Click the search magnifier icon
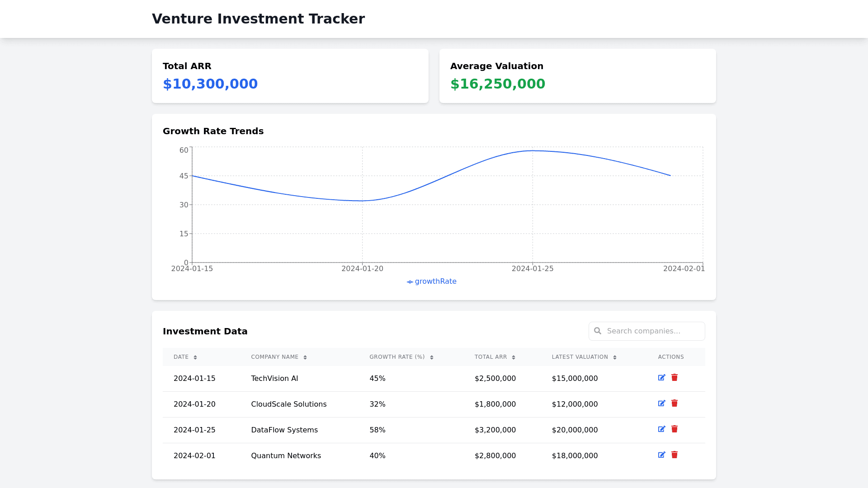The width and height of the screenshot is (868, 488). [x=598, y=331]
